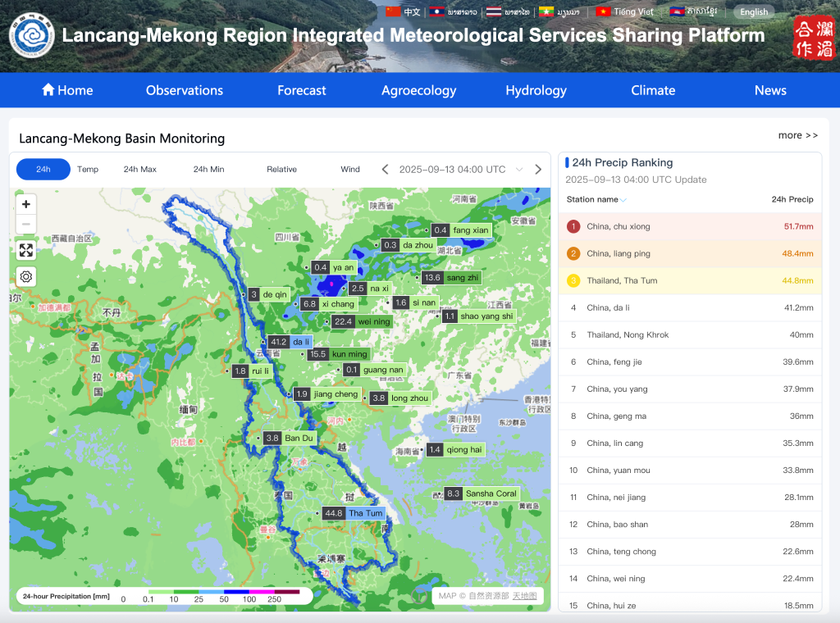Click the map fullscreen icon

26,251
